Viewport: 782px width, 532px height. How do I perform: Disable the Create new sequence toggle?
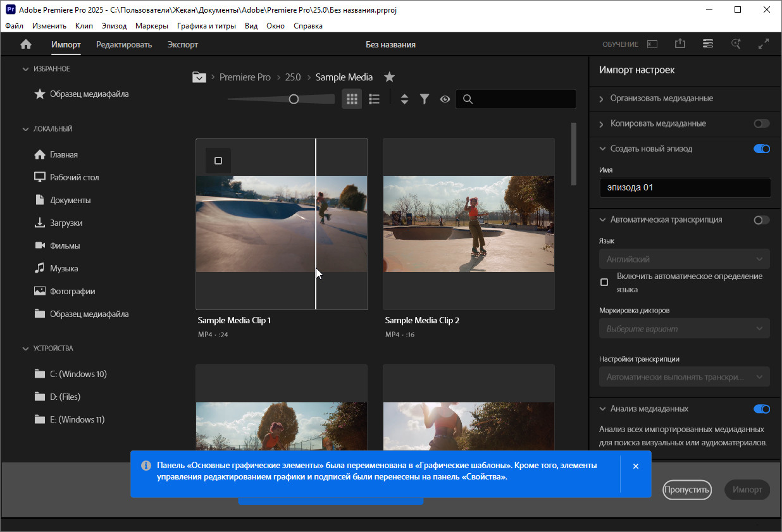[762, 149]
